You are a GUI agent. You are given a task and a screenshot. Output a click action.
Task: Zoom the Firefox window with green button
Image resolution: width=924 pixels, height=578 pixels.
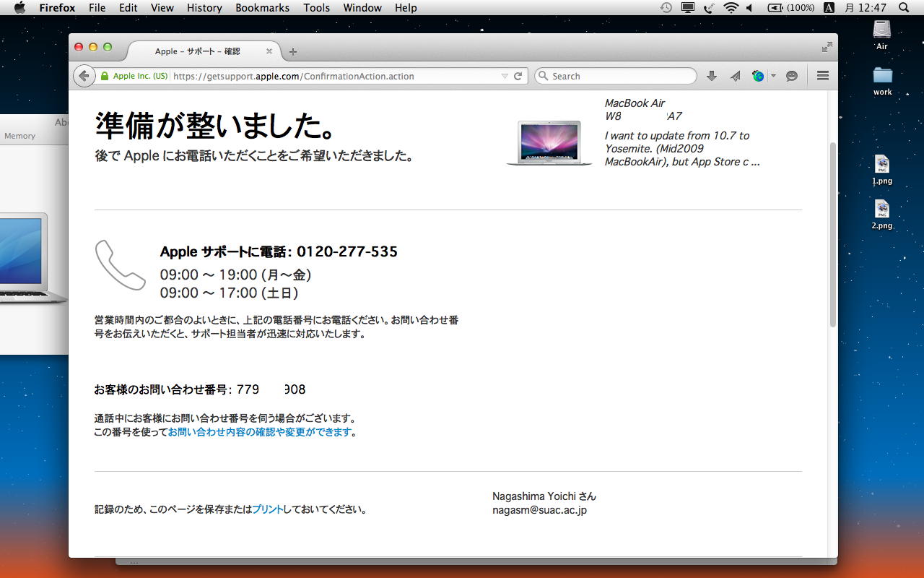(x=108, y=47)
